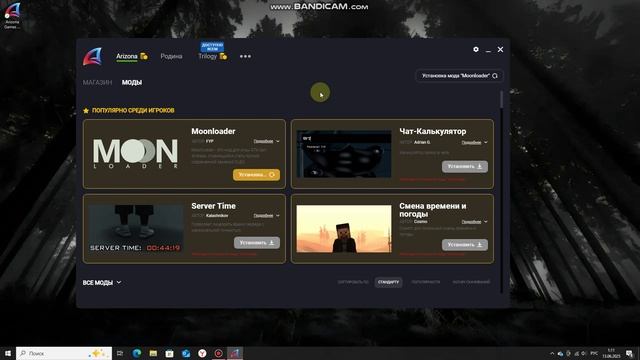Click the coin icon next to Trilogy
Viewport: 640px width, 360px height.
[x=223, y=56]
